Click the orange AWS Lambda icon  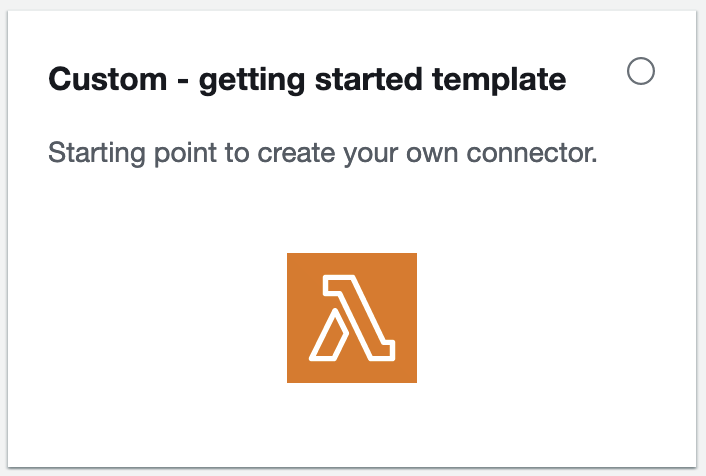pos(352,318)
